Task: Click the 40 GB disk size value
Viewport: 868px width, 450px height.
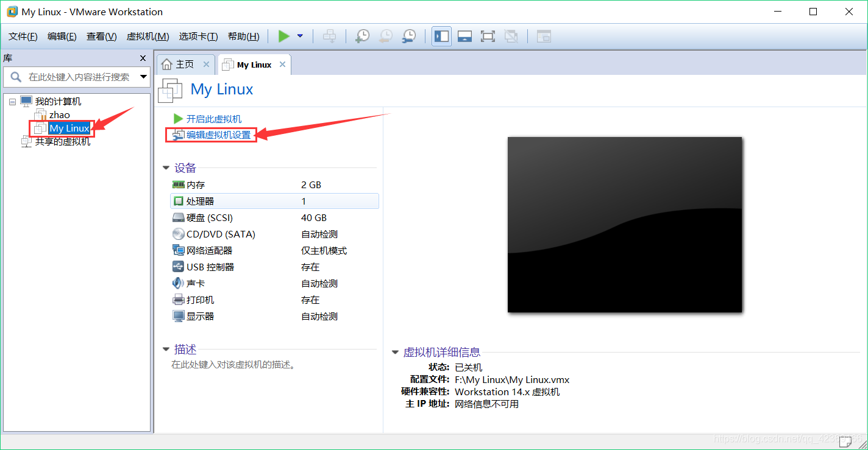Action: 314,217
